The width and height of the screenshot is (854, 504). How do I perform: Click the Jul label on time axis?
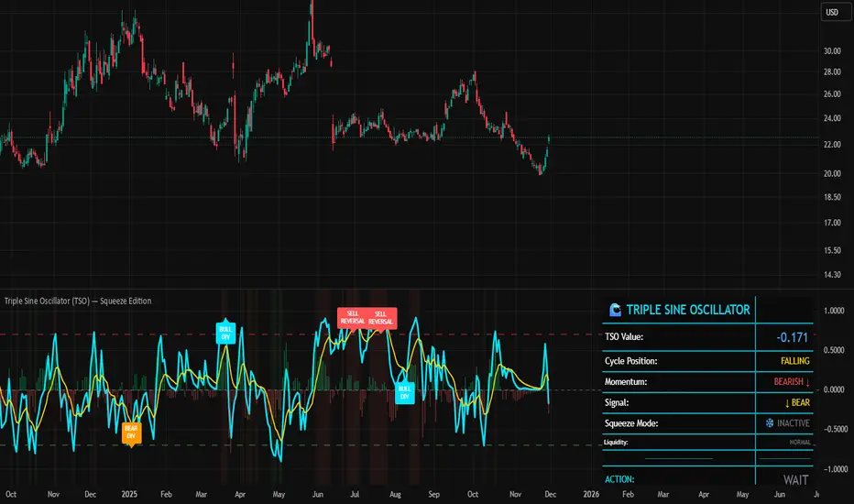coord(355,494)
